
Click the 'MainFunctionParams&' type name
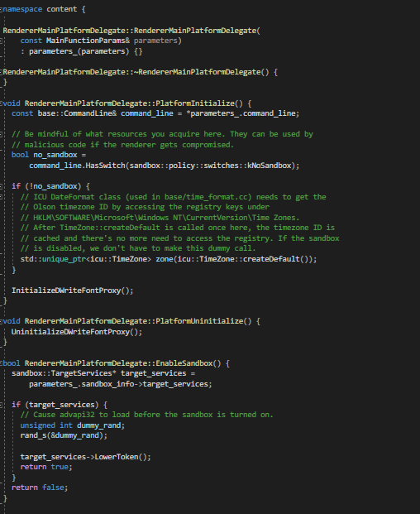(x=88, y=41)
